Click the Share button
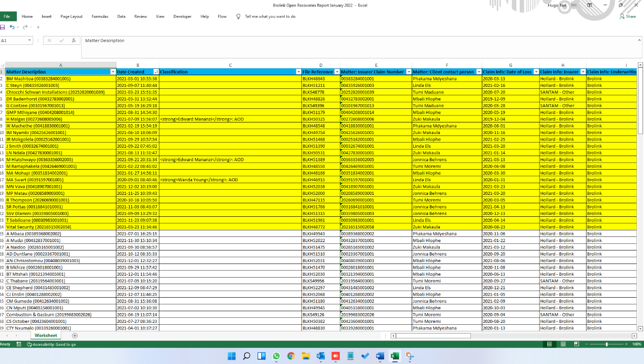The width and height of the screenshot is (644, 364). click(628, 16)
